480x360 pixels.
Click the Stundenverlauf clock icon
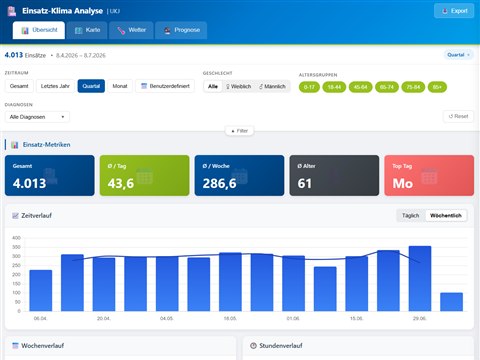(x=253, y=346)
